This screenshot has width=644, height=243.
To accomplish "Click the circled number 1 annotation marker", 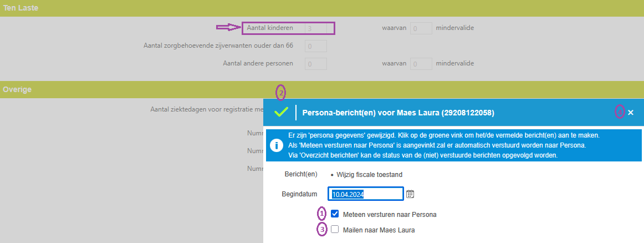I will pos(321,214).
